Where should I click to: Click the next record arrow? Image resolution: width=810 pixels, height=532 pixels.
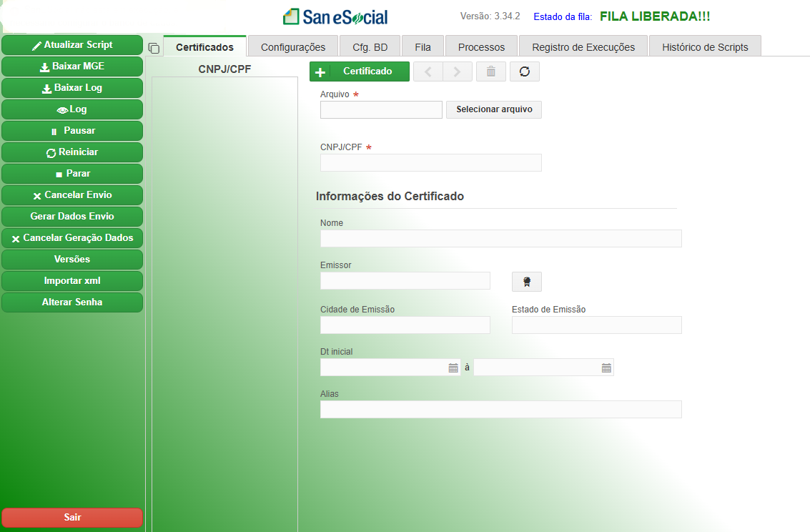click(x=457, y=72)
